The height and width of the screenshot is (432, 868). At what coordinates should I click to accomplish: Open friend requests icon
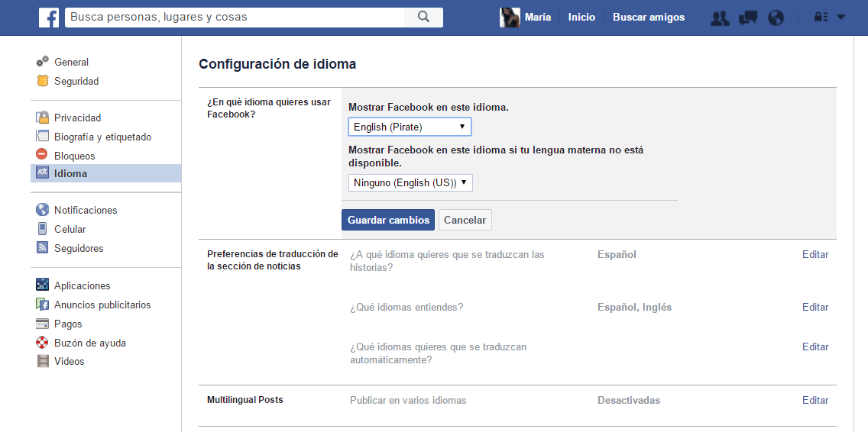[720, 18]
